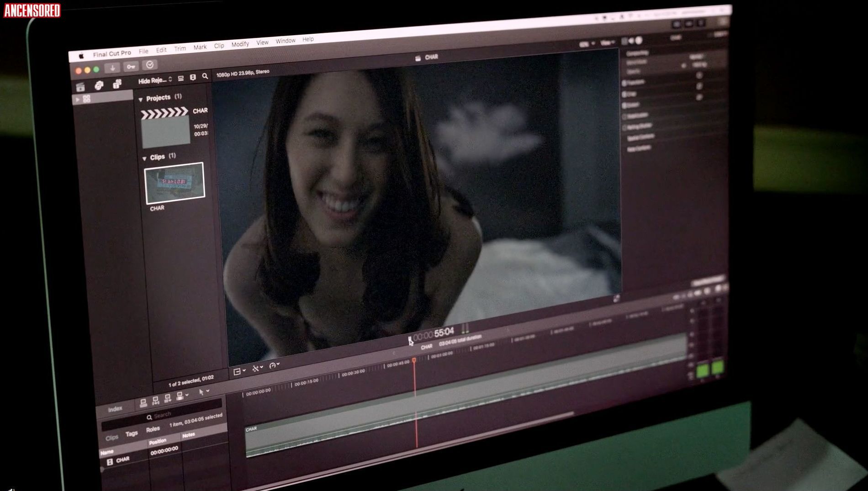The height and width of the screenshot is (491, 868).
Task: Open the Keyword Editor key icon
Action: click(131, 67)
